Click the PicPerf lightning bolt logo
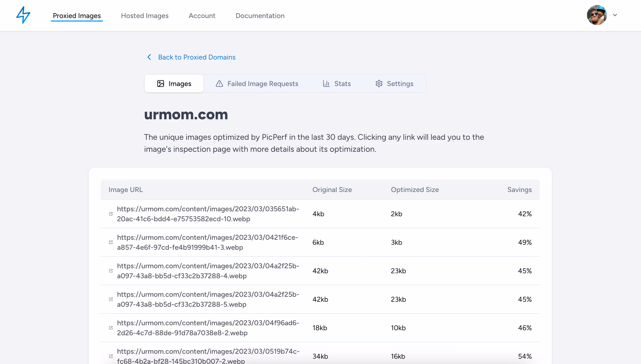 23,15
